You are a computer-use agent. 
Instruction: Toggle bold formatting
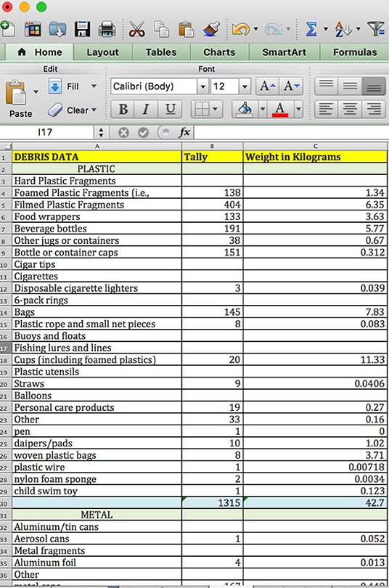[x=123, y=110]
